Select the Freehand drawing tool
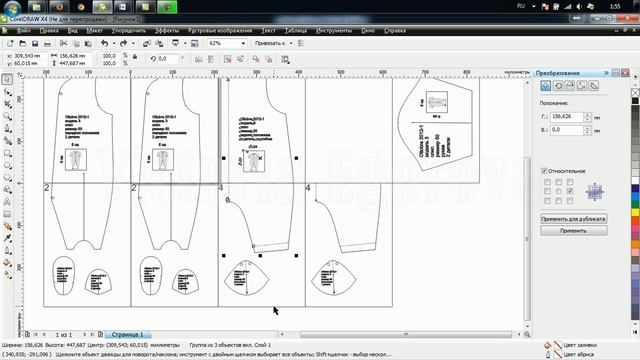 click(x=7, y=129)
